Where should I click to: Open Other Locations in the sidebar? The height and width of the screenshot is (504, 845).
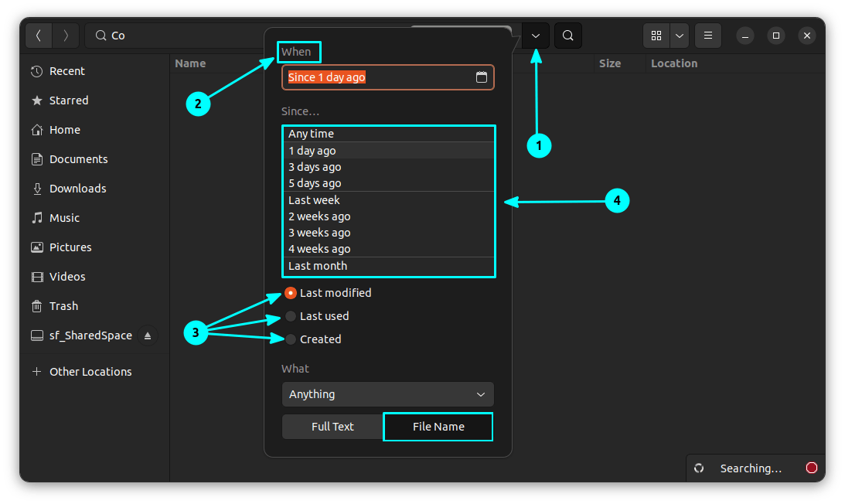(x=90, y=372)
